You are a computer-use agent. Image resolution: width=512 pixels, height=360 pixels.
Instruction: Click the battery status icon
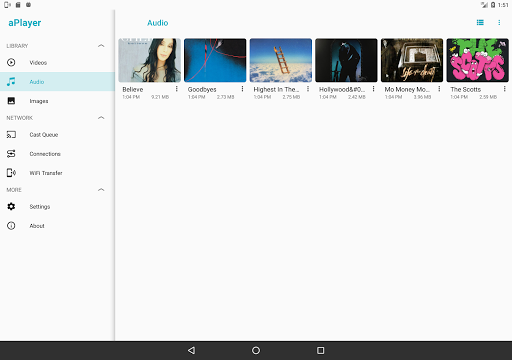493,5
